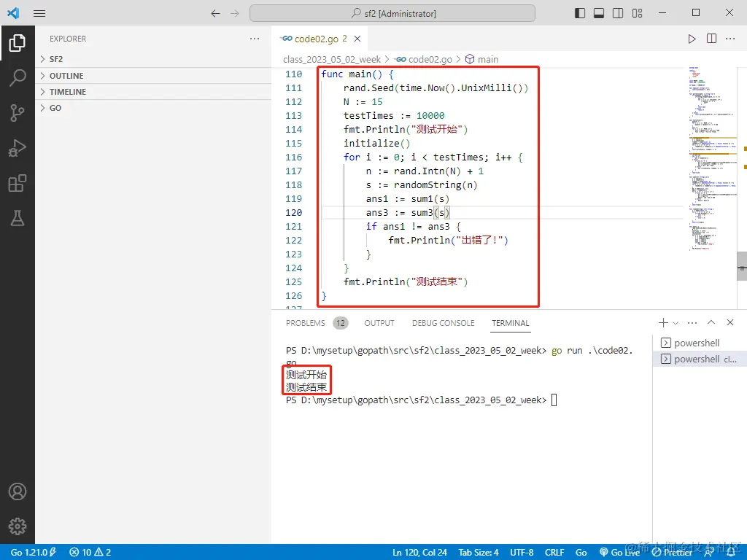Click Go 1.21.0 version in status bar
This screenshot has height=560, width=747.
[x=33, y=553]
